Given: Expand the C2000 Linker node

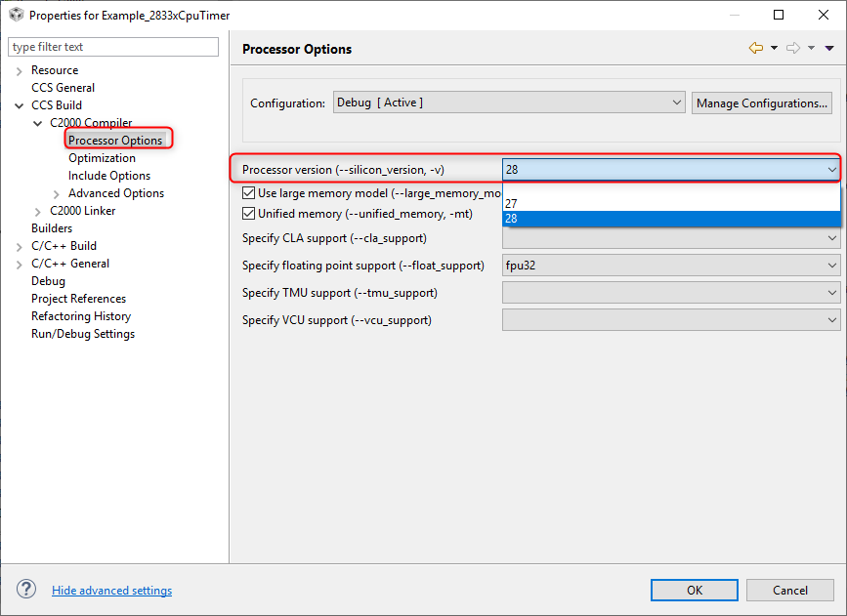Looking at the screenshot, I should pos(38,211).
